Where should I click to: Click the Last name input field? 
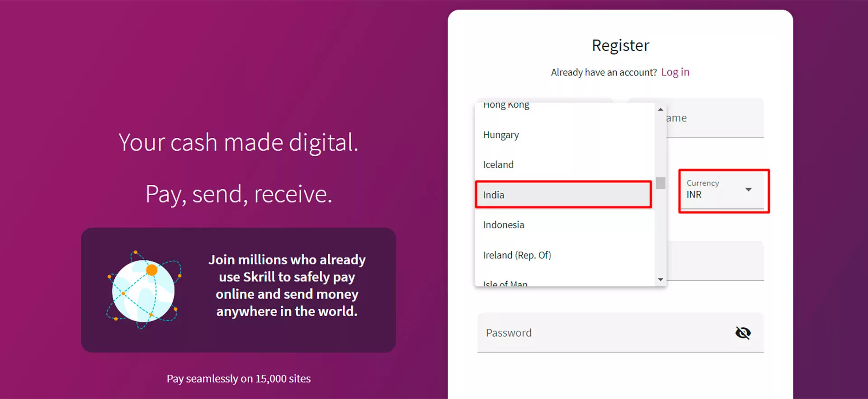[x=714, y=118]
